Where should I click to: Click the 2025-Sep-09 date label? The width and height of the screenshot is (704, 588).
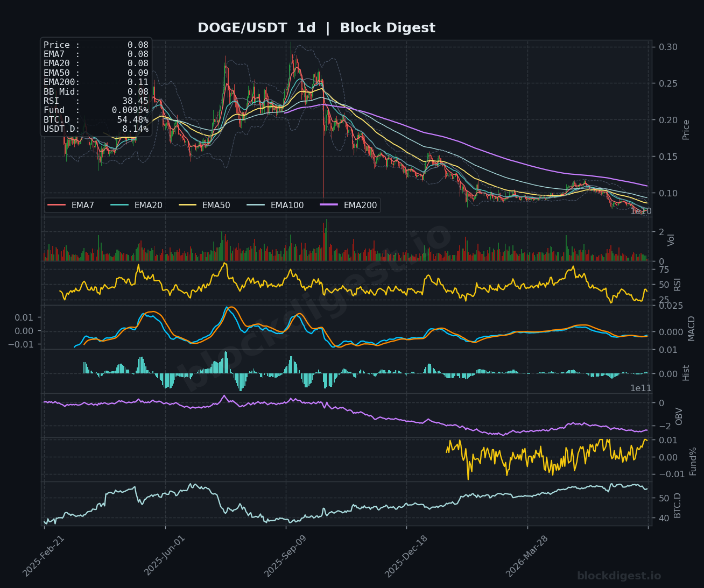tap(285, 556)
